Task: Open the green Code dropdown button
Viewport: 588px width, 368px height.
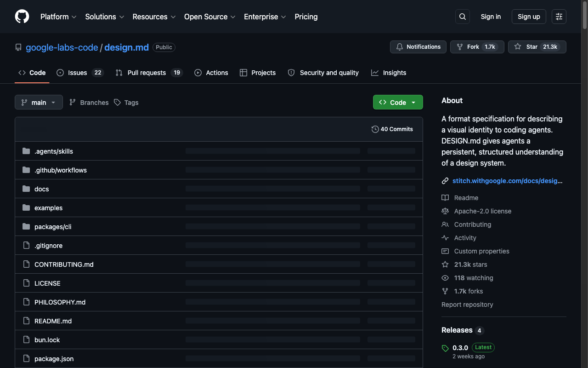Action: coord(398,102)
